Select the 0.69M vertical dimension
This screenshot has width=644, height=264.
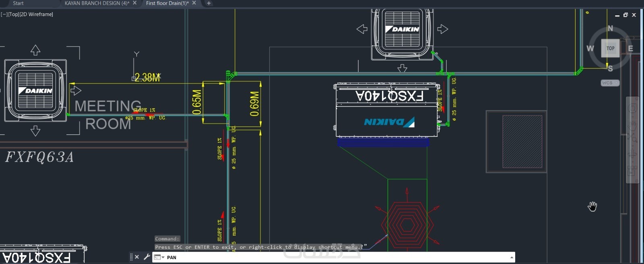254,104
